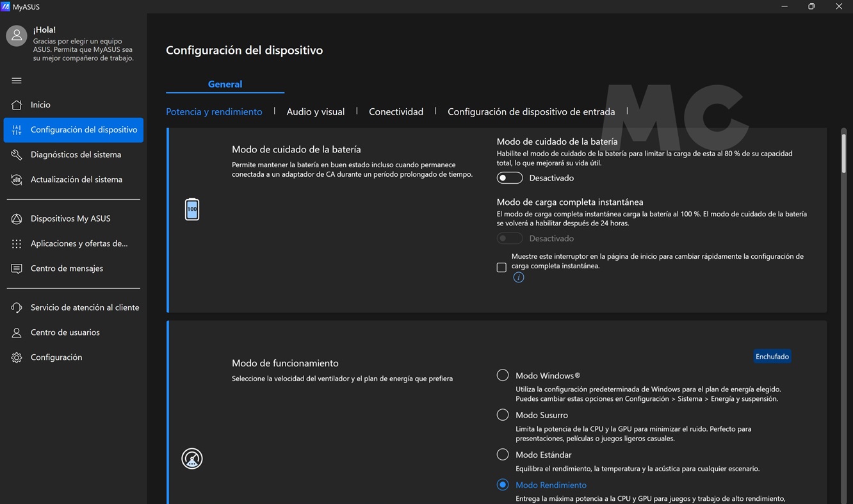Screen dimensions: 853x504
Task: Go to Configuración de dispositivo de entrada
Action: click(531, 111)
